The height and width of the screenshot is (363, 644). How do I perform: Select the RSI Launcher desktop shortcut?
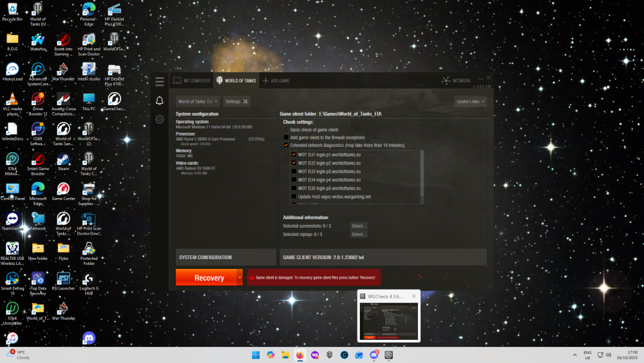63,281
